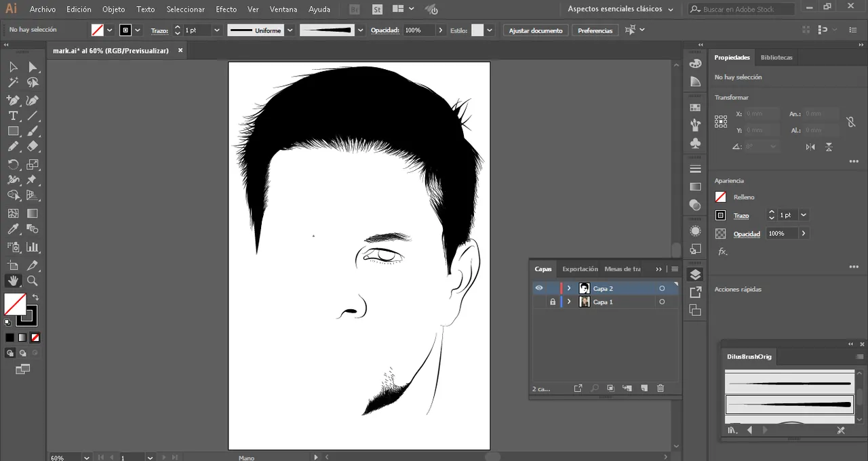Select the Curvature tool

[x=33, y=100]
